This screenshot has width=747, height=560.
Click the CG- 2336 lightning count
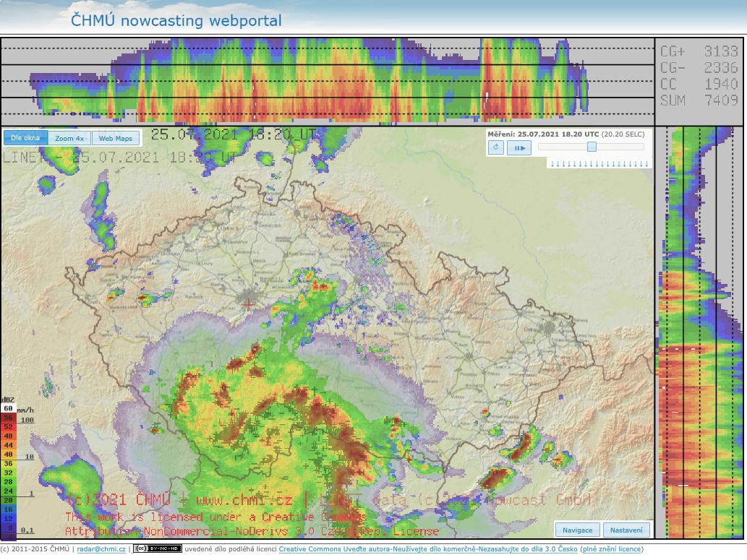699,68
